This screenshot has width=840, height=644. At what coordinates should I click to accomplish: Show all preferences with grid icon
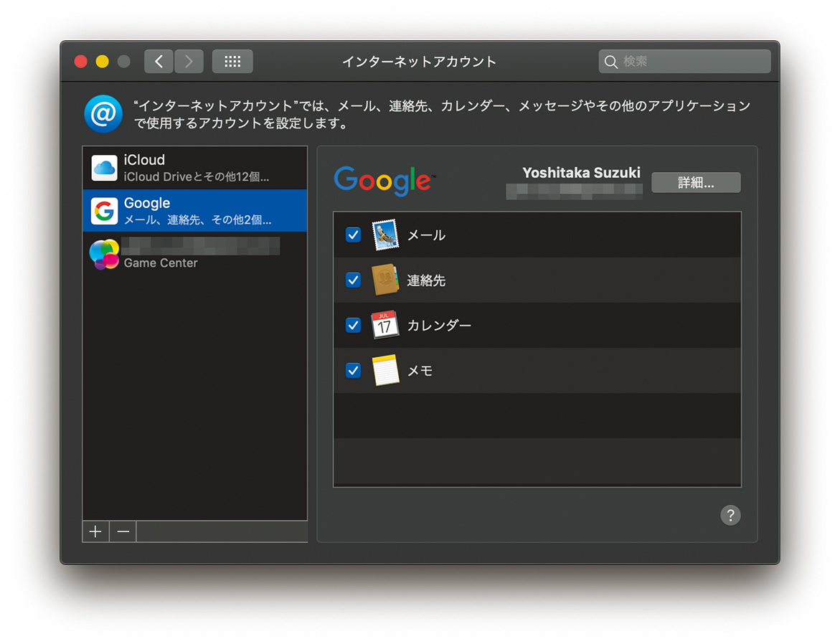232,62
